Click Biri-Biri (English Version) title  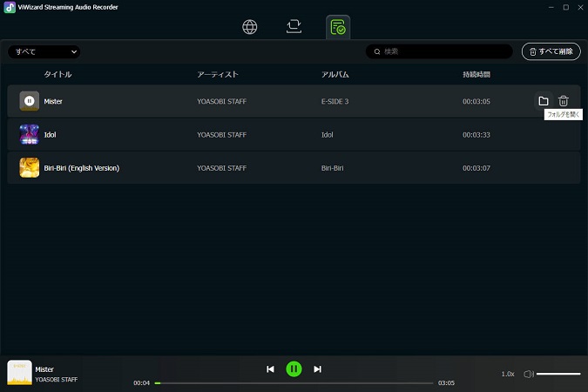[x=81, y=168]
